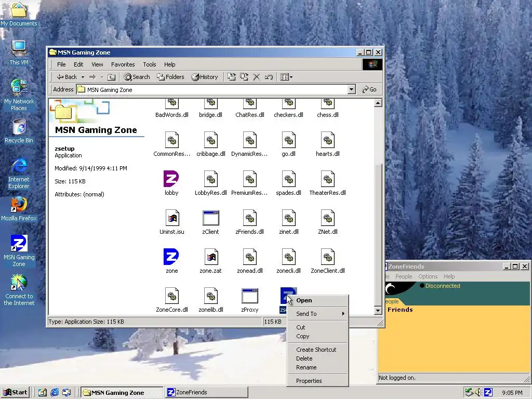The height and width of the screenshot is (399, 532).
Task: Select the zProxy file icon
Action: [x=250, y=296]
